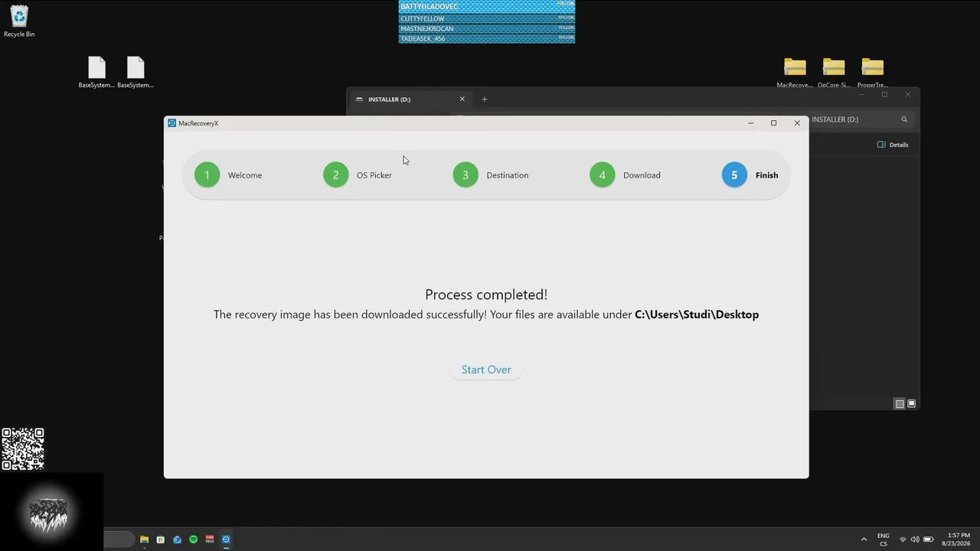Screen dimensions: 980x551
Task: Minimize the File Explorer window behind
Action: [861, 94]
